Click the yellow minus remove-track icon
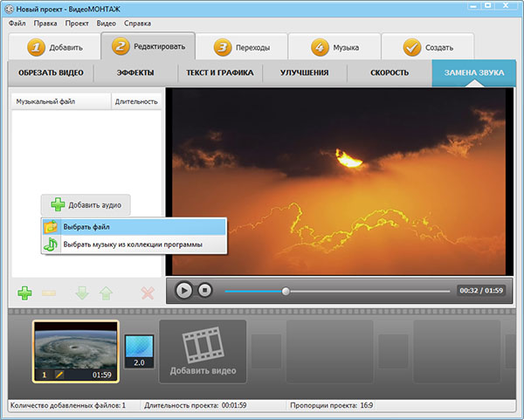 click(x=49, y=293)
